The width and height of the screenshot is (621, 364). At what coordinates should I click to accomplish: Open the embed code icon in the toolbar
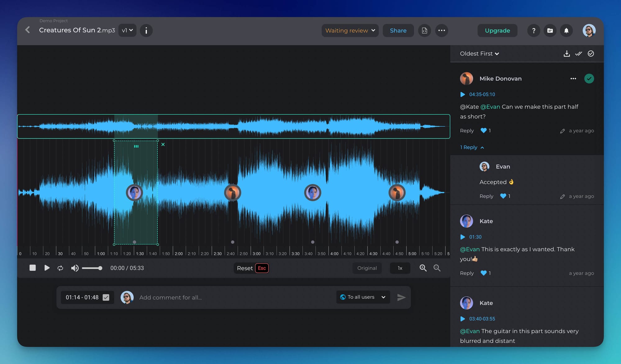click(x=424, y=30)
